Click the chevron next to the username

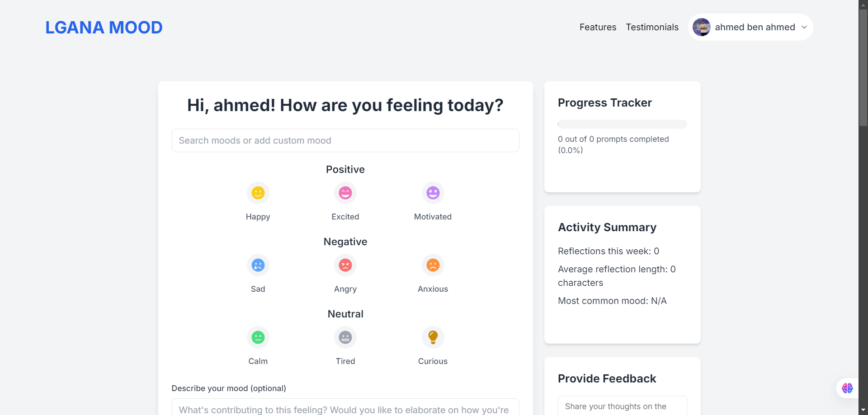(x=804, y=27)
